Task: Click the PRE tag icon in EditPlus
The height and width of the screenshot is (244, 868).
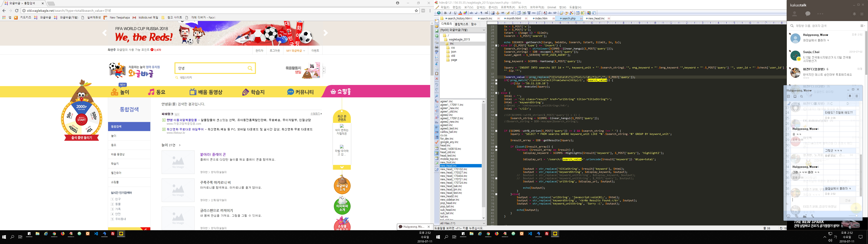Action: pos(534,13)
